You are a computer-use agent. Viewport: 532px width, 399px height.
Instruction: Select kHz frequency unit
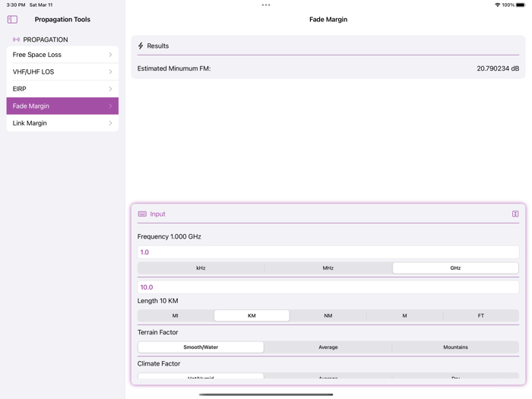pos(201,268)
